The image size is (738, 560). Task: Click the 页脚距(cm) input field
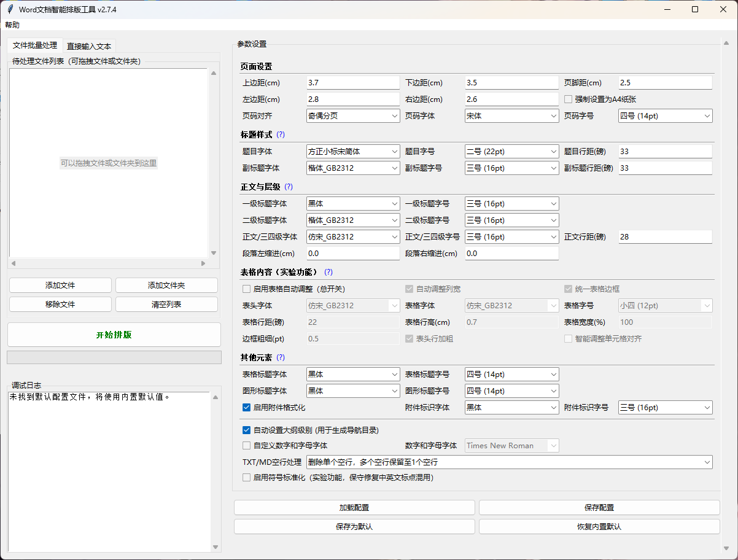[665, 82]
